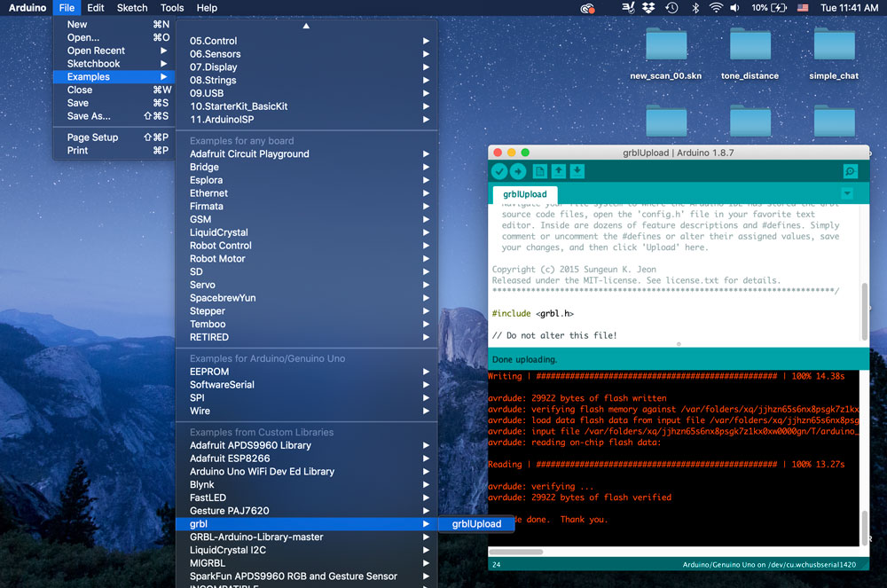Viewport: 887px width, 588px height.
Task: Select Open... in the File menu
Action: 114,37
